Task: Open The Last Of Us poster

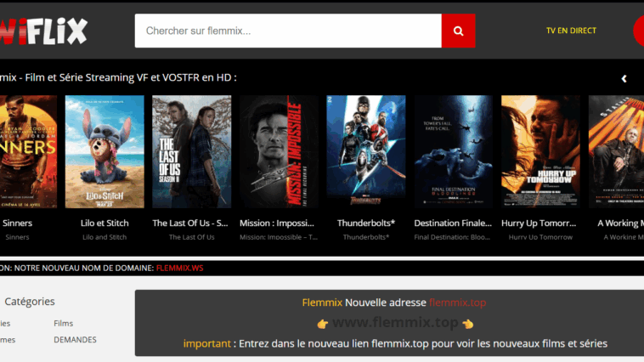Action: pos(192,151)
